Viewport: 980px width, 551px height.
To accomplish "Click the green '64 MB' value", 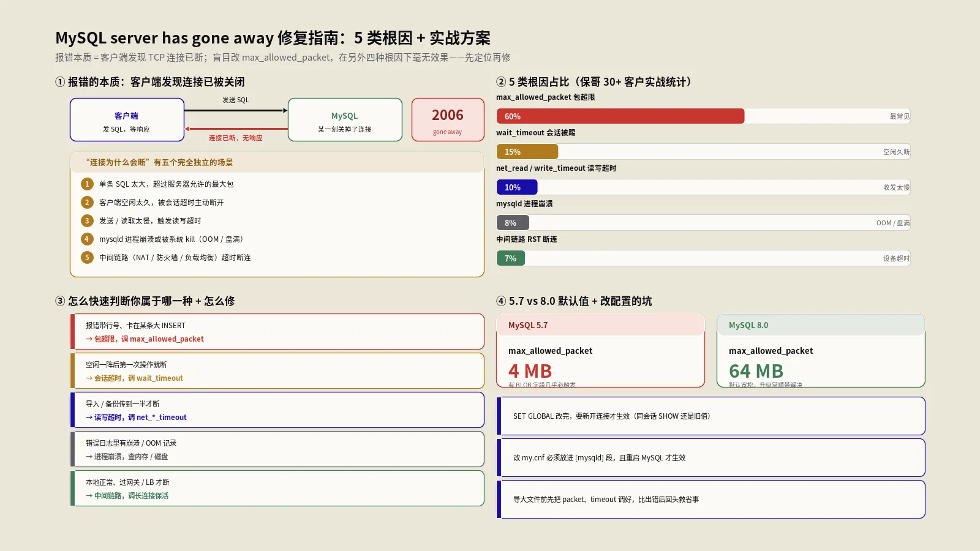I will click(x=756, y=371).
